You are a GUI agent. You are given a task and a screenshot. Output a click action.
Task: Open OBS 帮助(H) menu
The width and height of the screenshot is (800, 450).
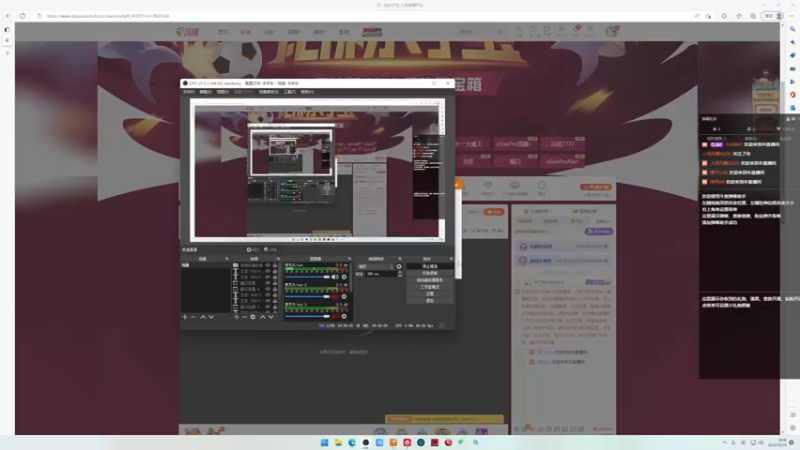coord(307,92)
